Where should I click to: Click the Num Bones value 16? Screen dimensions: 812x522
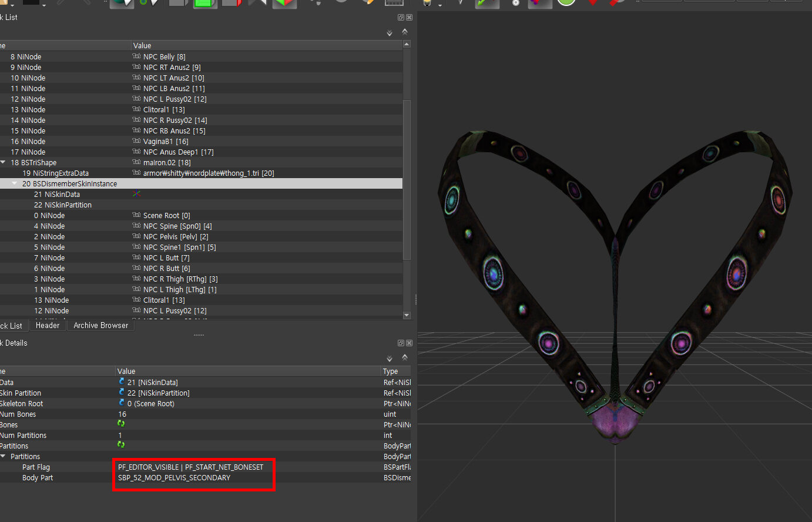tap(122, 414)
